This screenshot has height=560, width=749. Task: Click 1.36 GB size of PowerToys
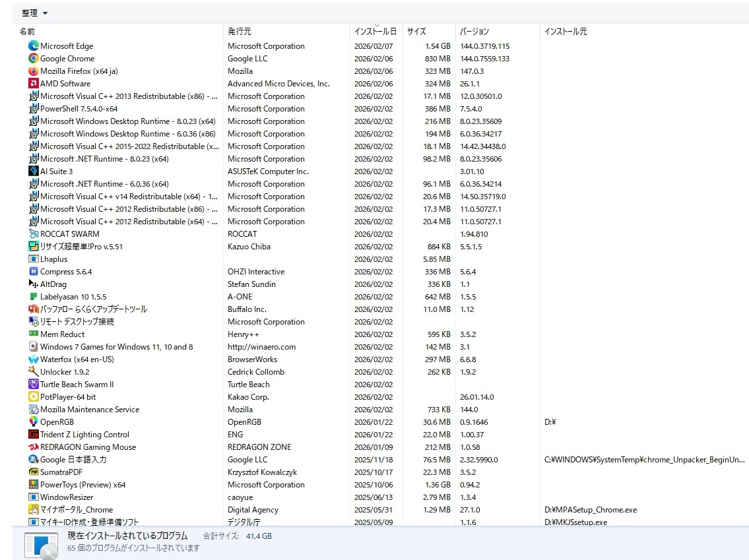coord(437,484)
